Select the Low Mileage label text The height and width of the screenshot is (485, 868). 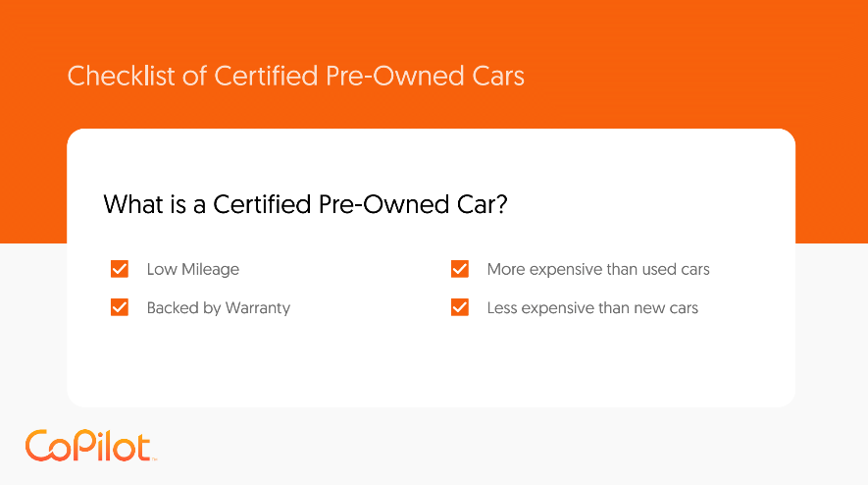(x=193, y=269)
